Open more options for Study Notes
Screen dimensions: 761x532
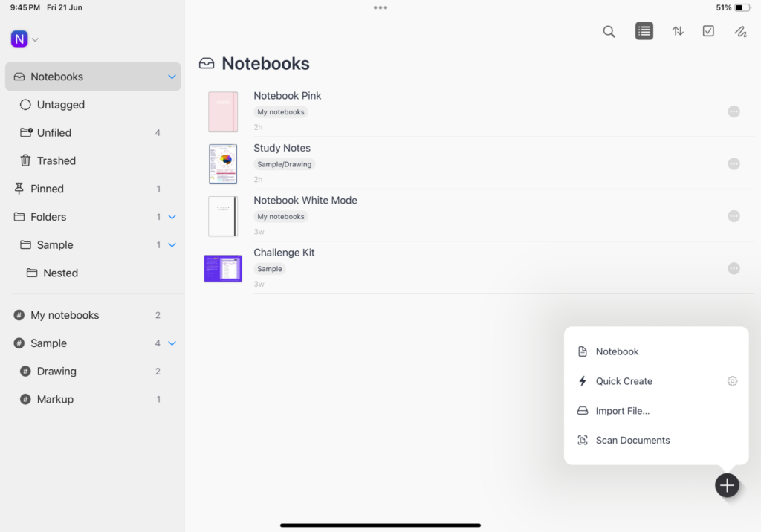(x=734, y=163)
